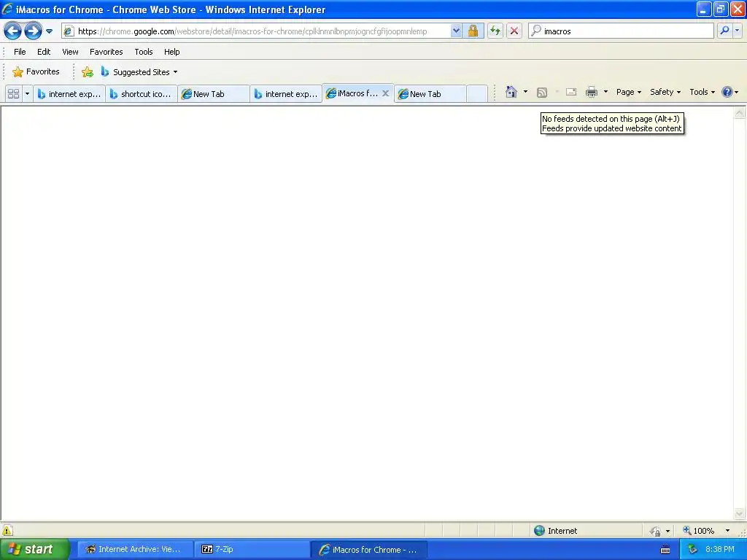Viewport: 747px width, 560px height.
Task: Open the File menu
Action: click(20, 52)
